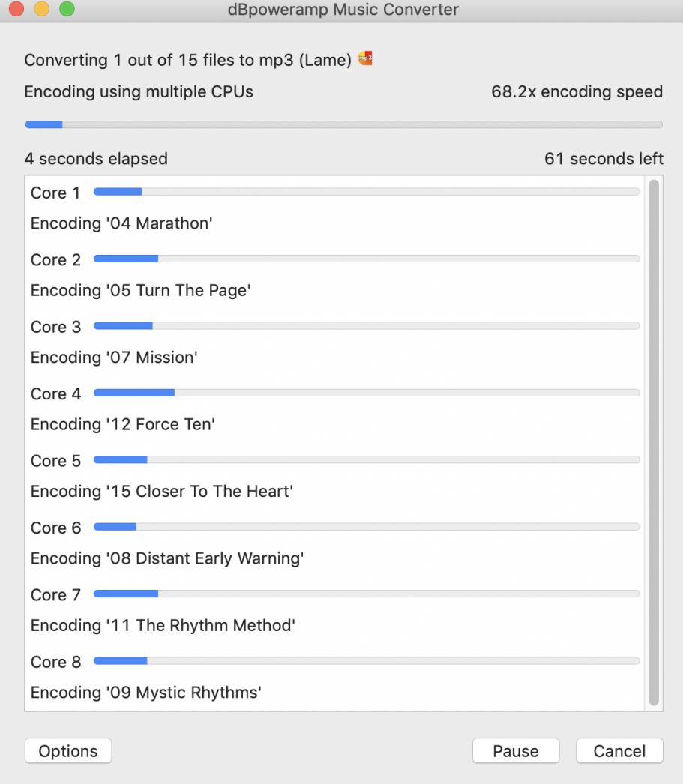Select the '04 Marathon' encoding entry
683x784 pixels.
[x=121, y=223]
